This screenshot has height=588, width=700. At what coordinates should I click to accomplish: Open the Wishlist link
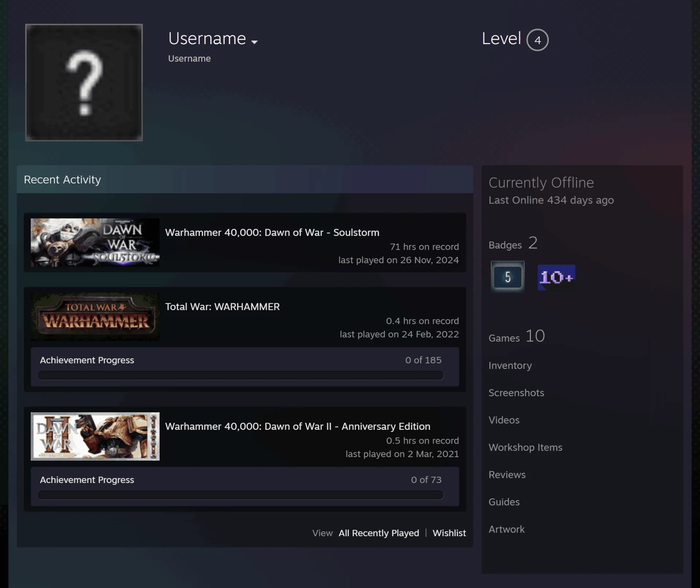[449, 533]
